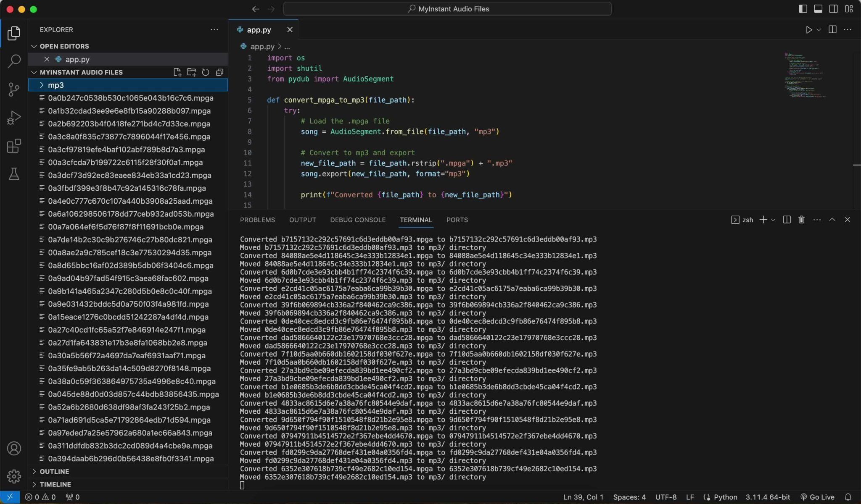The height and width of the screenshot is (504, 861).
Task: Open the Extensions view
Action: pyautogui.click(x=14, y=146)
